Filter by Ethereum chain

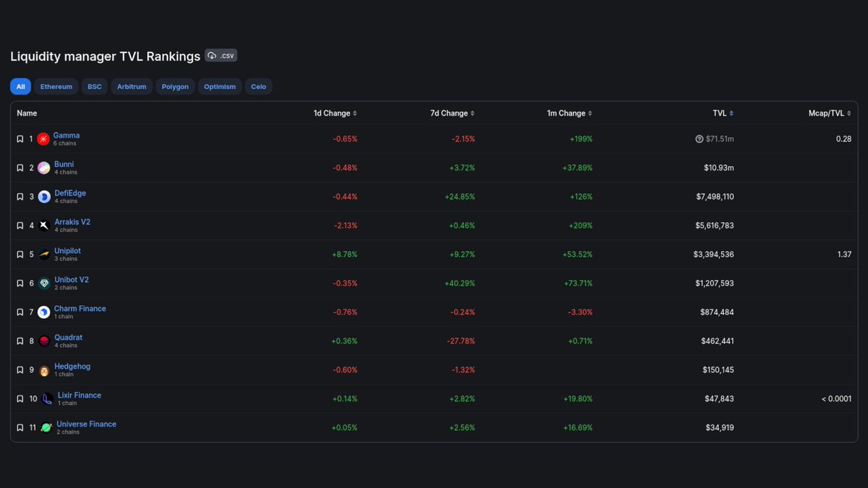(56, 87)
